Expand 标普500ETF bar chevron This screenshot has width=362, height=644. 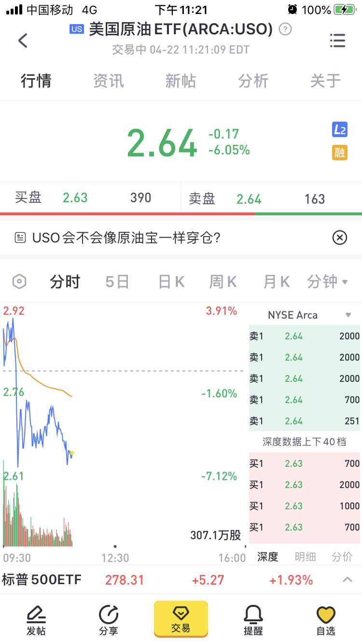point(347,579)
